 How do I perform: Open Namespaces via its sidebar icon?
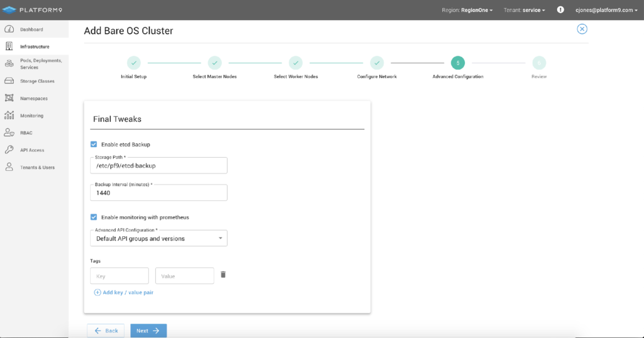point(9,98)
